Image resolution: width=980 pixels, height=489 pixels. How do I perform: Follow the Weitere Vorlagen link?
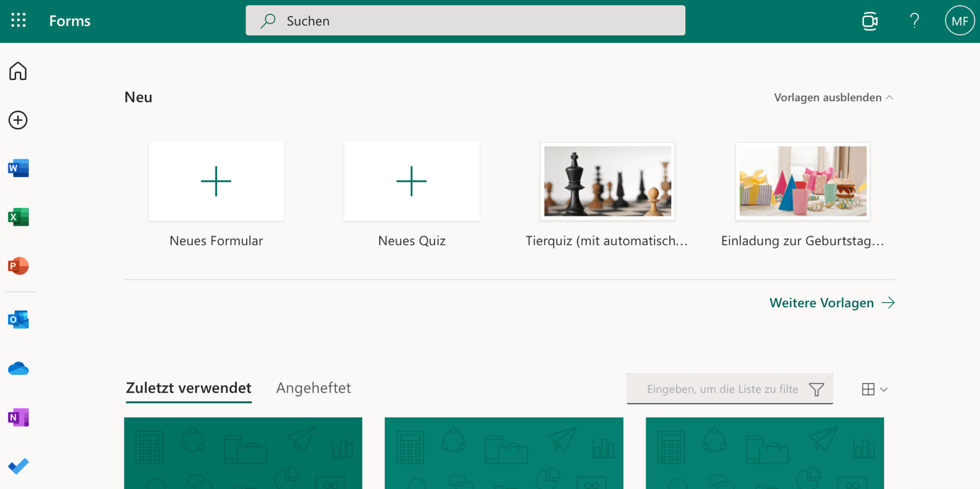coord(832,303)
